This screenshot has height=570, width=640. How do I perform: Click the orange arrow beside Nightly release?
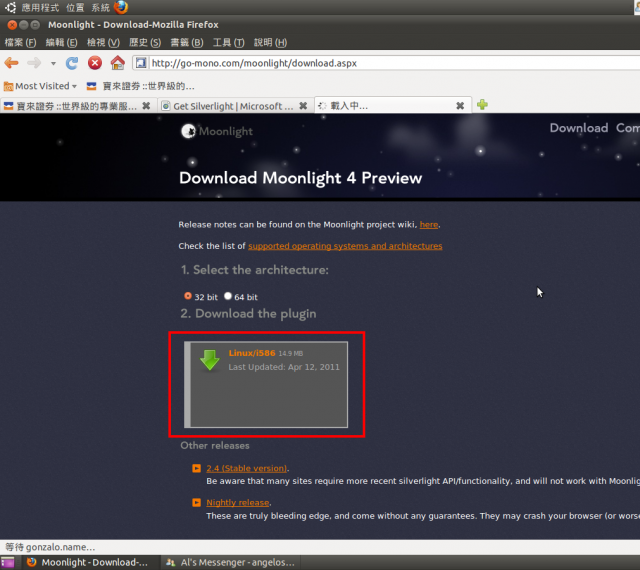click(x=196, y=502)
